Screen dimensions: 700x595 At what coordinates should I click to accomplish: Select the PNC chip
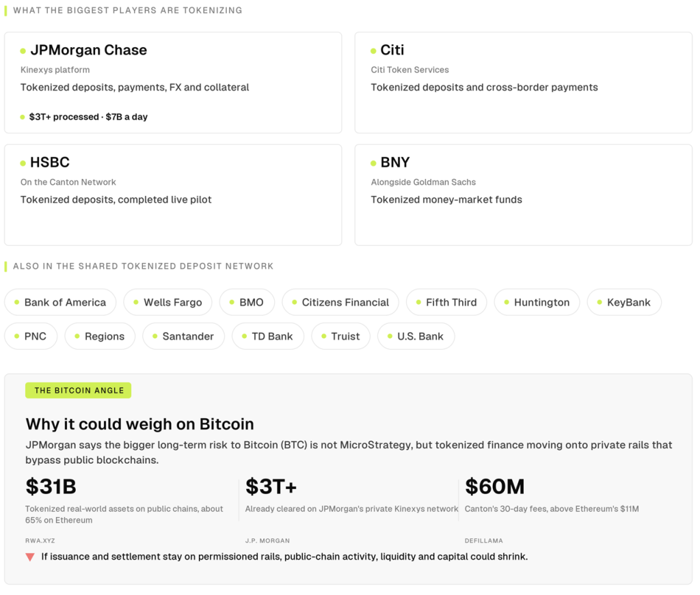point(31,336)
